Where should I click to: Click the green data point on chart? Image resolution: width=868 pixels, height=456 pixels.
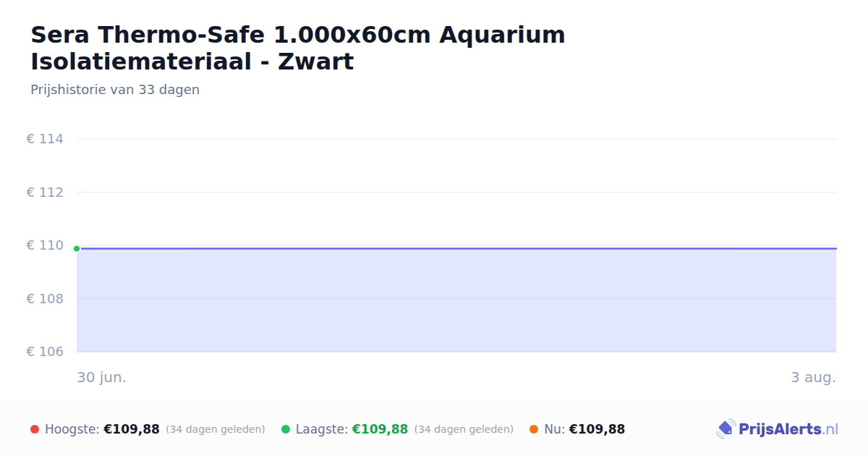point(77,248)
